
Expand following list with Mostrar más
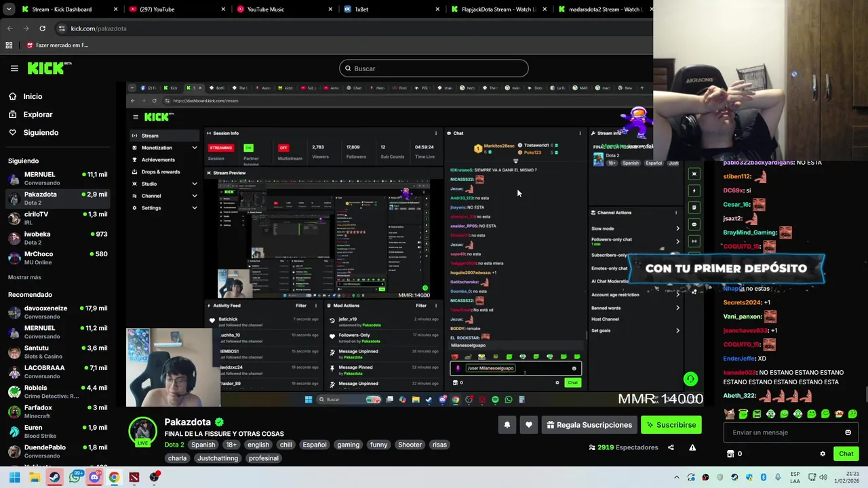click(24, 277)
